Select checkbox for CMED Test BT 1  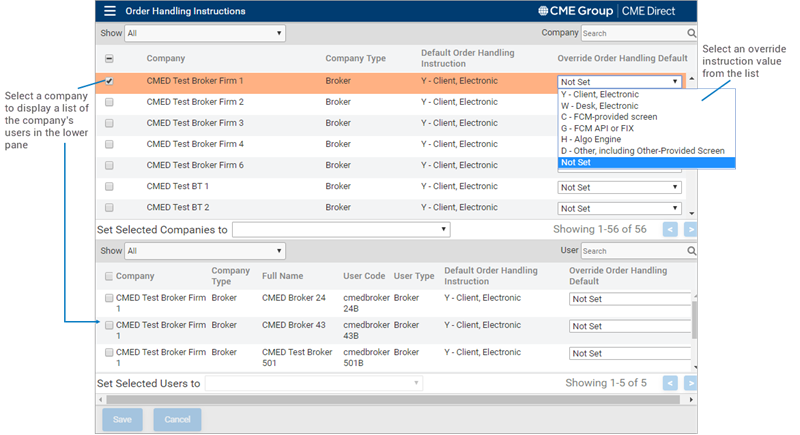click(x=109, y=187)
